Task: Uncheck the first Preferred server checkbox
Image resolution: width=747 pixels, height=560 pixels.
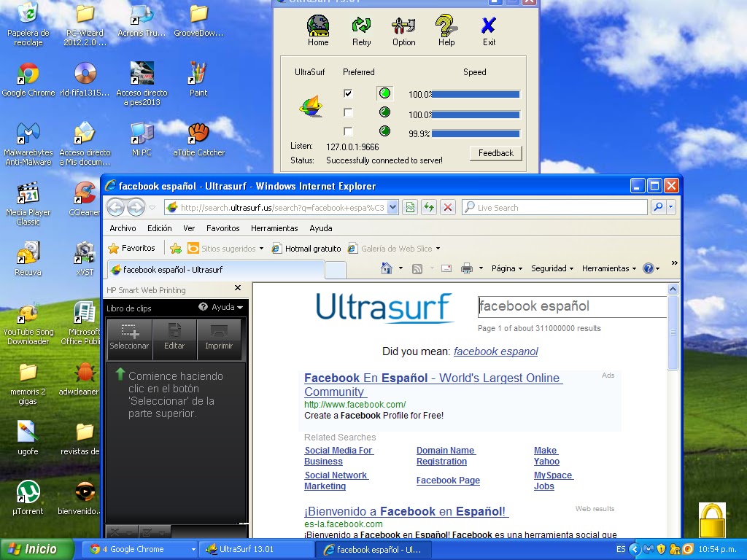Action: tap(348, 93)
